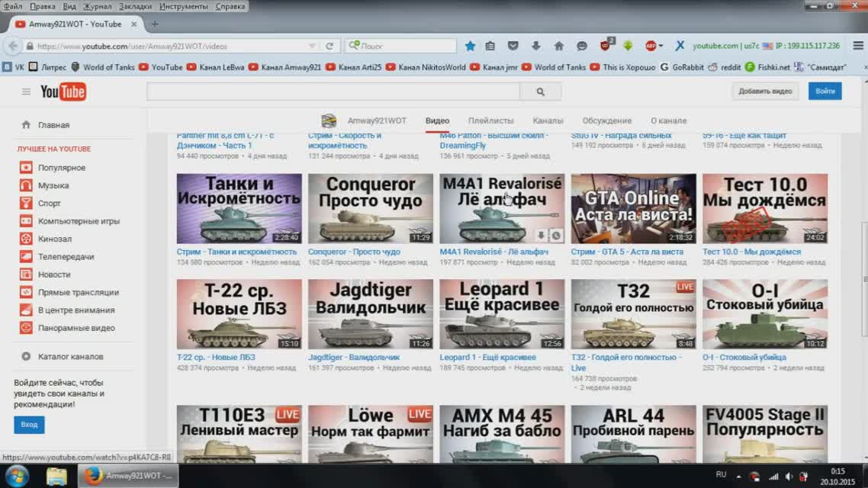Screen dimensions: 868x488
Task: Open the Журнал menu
Action: tap(98, 7)
